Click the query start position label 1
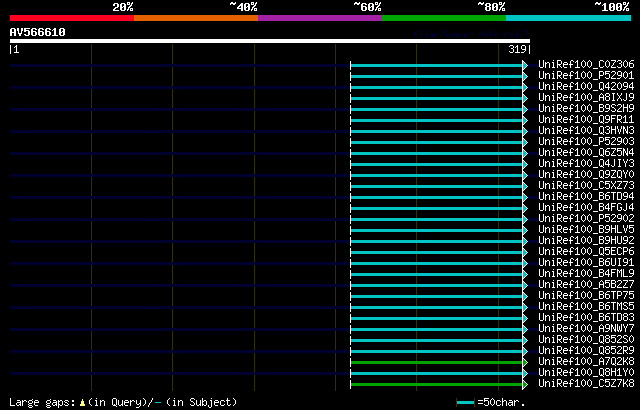Viewport: 640px width, 410px height. 16,50
